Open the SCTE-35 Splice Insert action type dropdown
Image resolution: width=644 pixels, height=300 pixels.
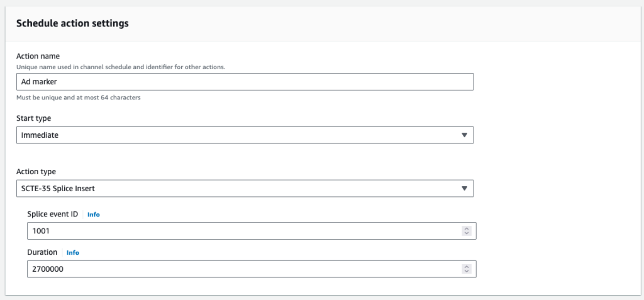[245, 188]
